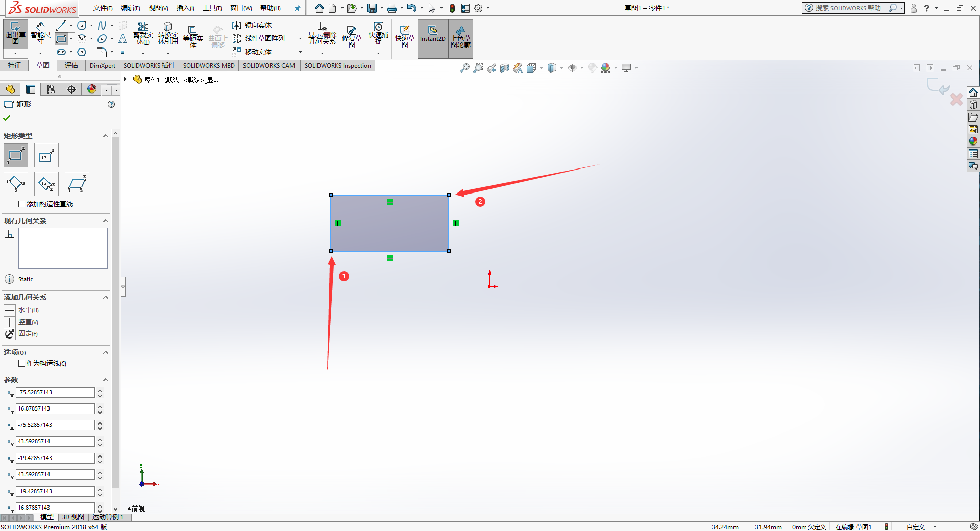Viewport: 980px width, 531px height.
Task: Select the Text (A) sketch tool
Action: point(122,39)
